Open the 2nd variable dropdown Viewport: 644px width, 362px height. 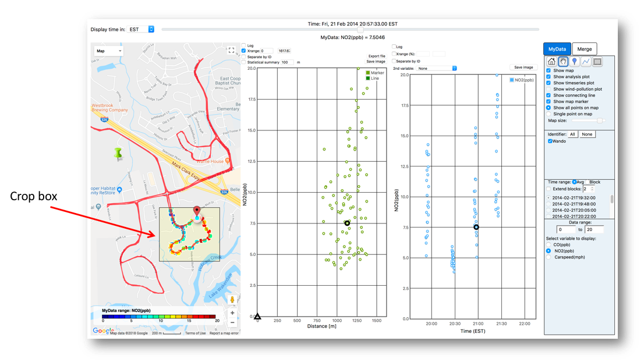[x=437, y=68]
